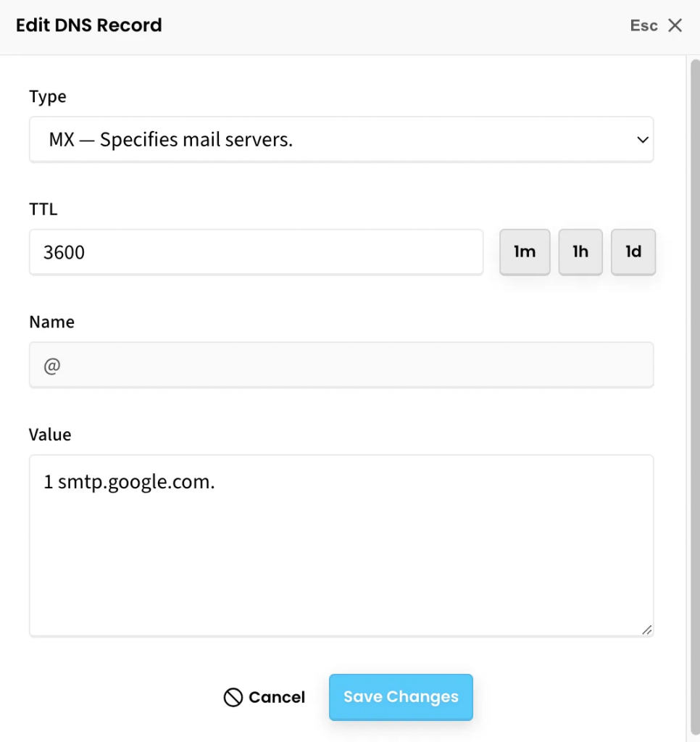This screenshot has width=700, height=742.
Task: Click the Edit DNS Record title
Action: click(89, 25)
